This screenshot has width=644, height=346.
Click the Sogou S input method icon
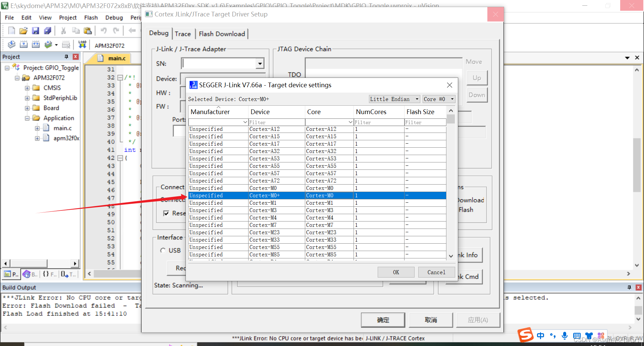(525, 335)
